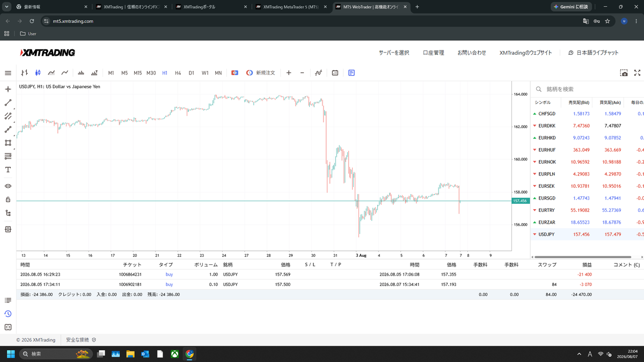644x362 pixels.
Task: Select the trend line drawing tool
Action: point(8,102)
